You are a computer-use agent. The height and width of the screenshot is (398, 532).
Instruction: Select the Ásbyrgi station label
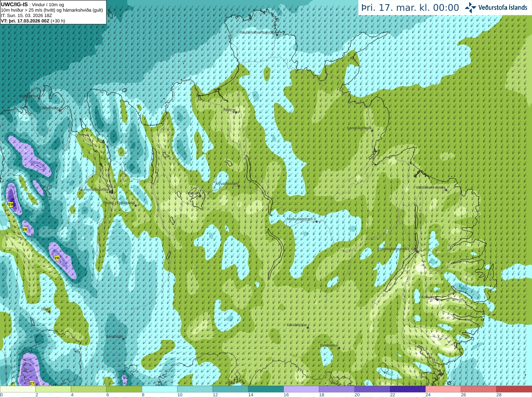coord(229,110)
